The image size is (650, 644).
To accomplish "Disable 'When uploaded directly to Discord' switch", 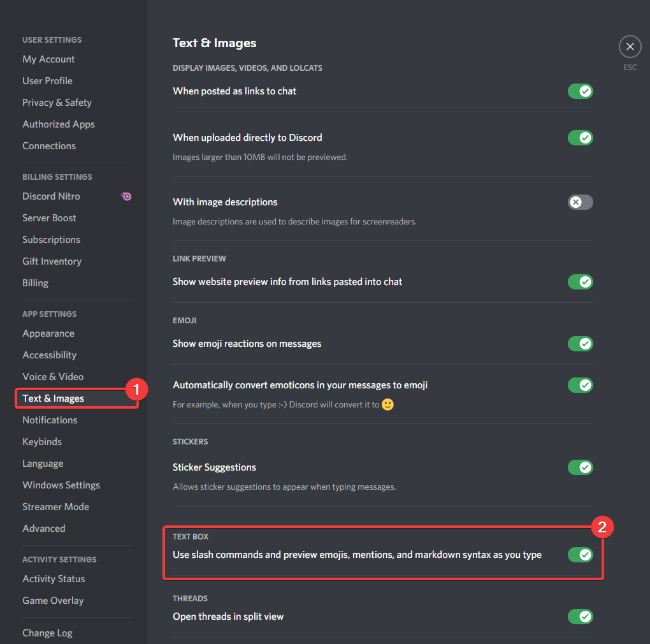I will tap(580, 138).
